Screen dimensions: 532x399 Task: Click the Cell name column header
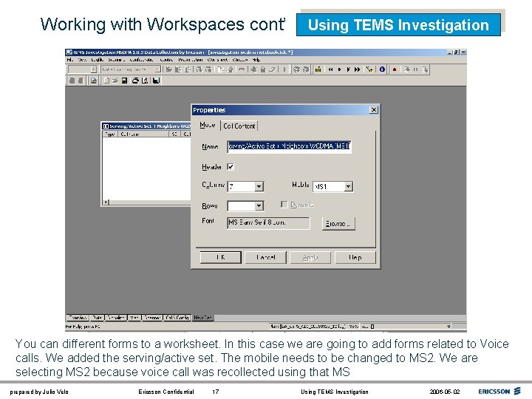[x=143, y=134]
